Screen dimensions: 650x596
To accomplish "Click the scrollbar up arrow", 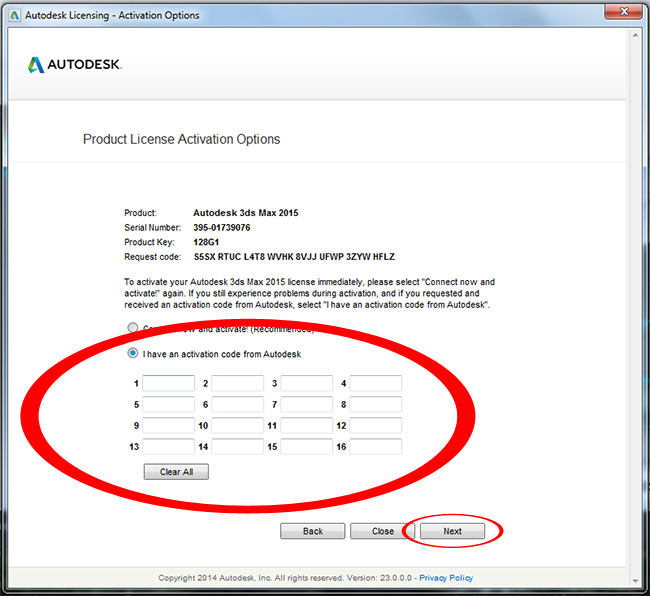I will tap(635, 36).
